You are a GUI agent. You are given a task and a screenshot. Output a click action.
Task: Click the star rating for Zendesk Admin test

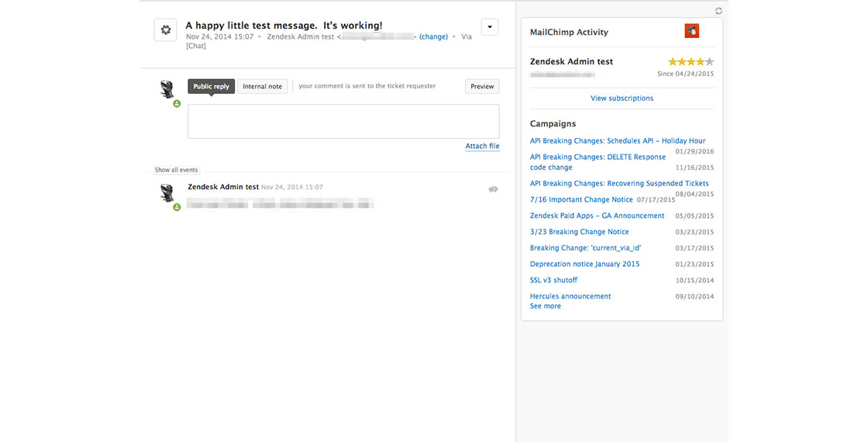(x=691, y=61)
